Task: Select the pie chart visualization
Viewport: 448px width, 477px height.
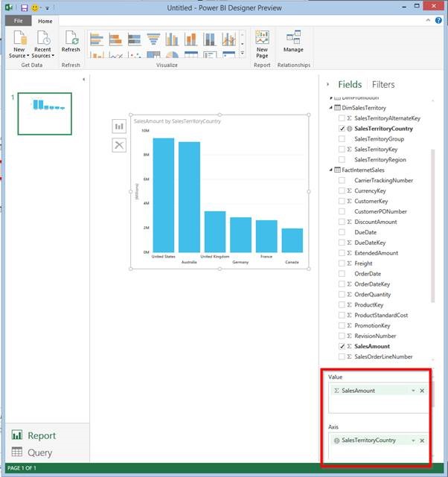Action: tap(172, 55)
